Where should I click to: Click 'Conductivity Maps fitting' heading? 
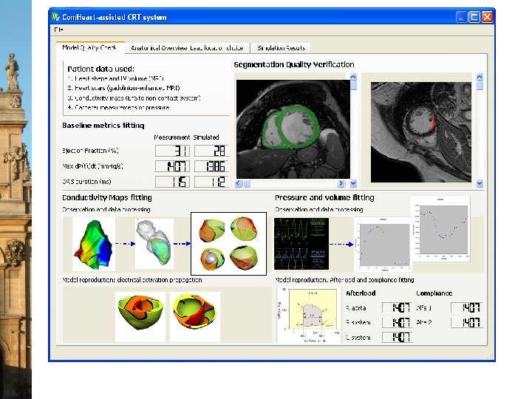click(107, 198)
